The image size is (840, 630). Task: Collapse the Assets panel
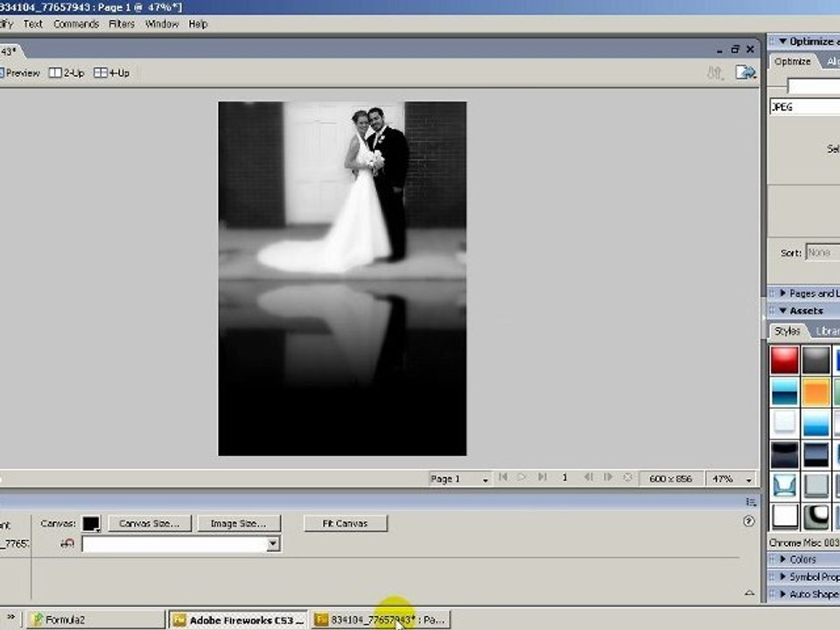(x=782, y=311)
